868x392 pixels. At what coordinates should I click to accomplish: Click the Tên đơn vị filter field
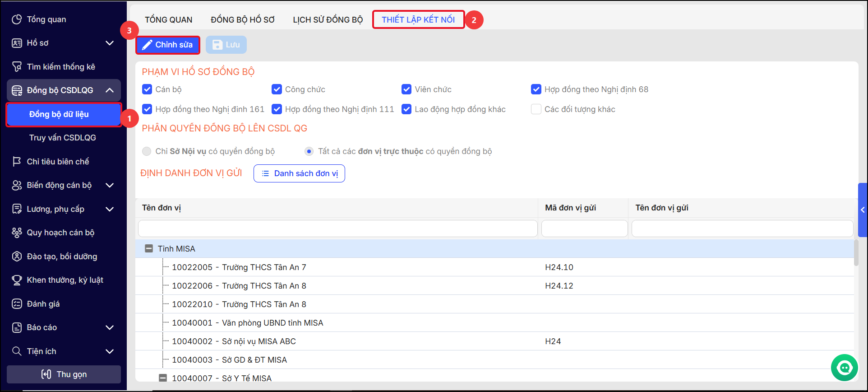[x=337, y=229]
